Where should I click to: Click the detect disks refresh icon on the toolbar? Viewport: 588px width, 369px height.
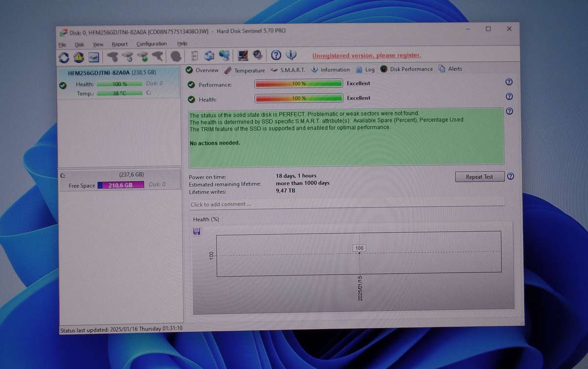(x=64, y=55)
